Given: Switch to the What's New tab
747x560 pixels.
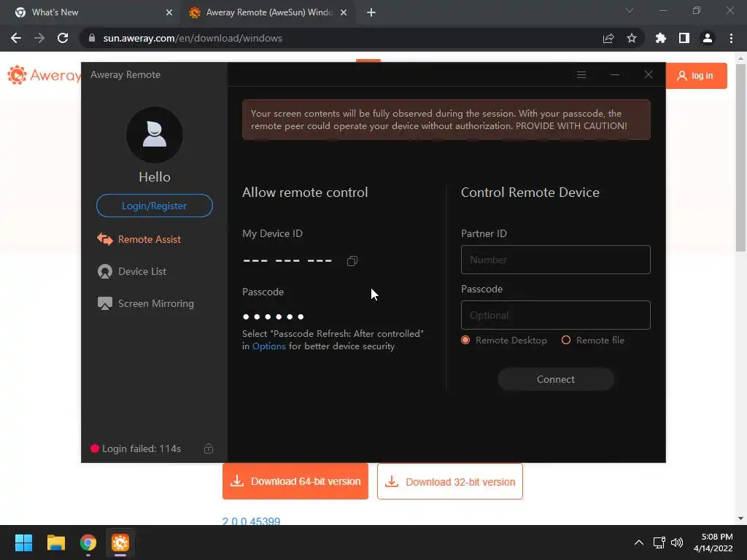Looking at the screenshot, I should tap(91, 12).
